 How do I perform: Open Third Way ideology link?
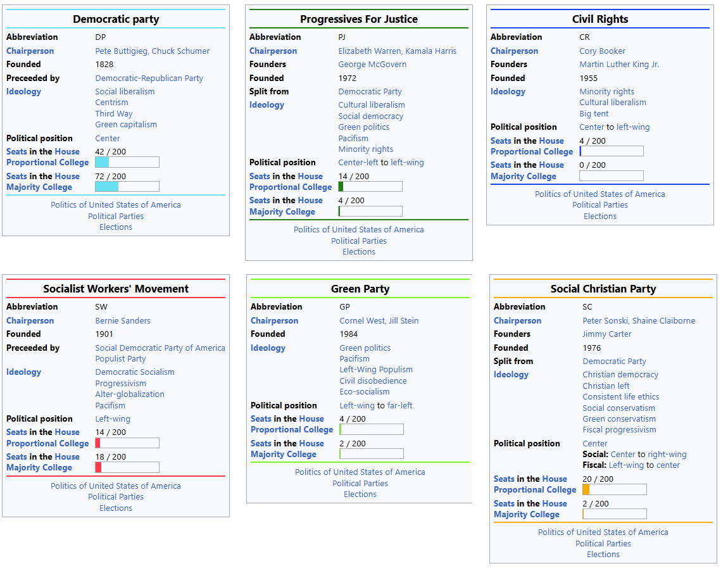click(x=114, y=114)
